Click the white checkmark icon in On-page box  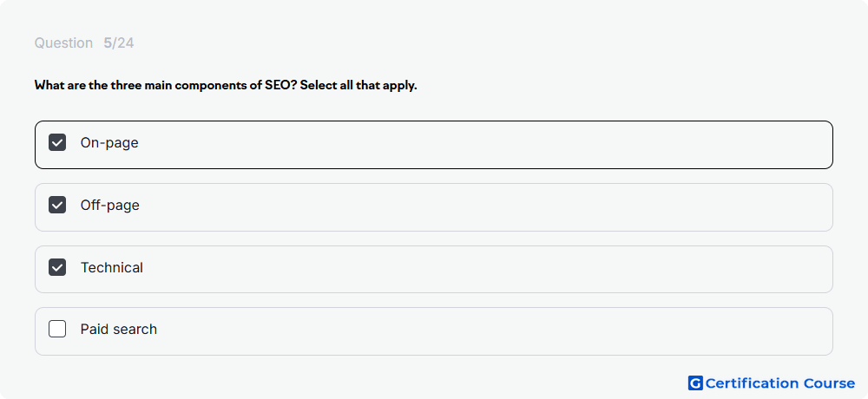pyautogui.click(x=57, y=143)
